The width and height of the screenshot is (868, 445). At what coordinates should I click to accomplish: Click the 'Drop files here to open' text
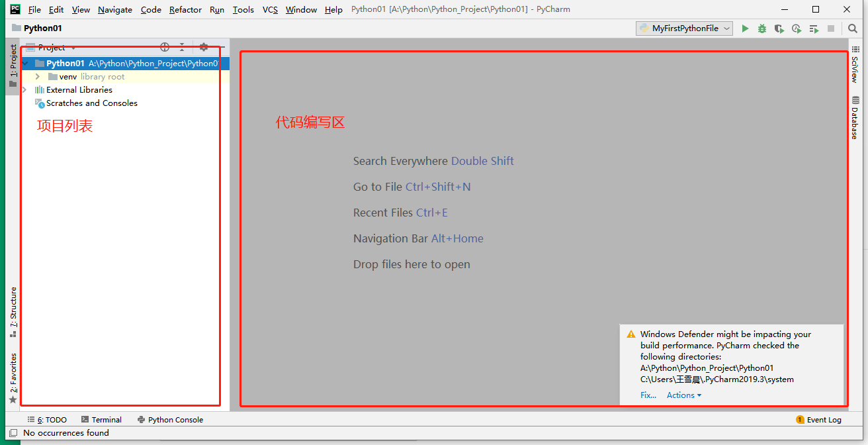click(412, 264)
